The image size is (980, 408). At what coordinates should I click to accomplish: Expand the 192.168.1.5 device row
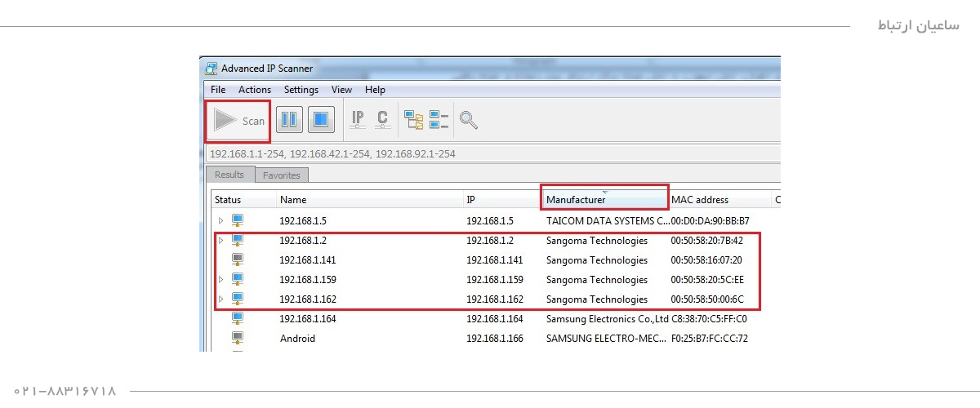(220, 221)
